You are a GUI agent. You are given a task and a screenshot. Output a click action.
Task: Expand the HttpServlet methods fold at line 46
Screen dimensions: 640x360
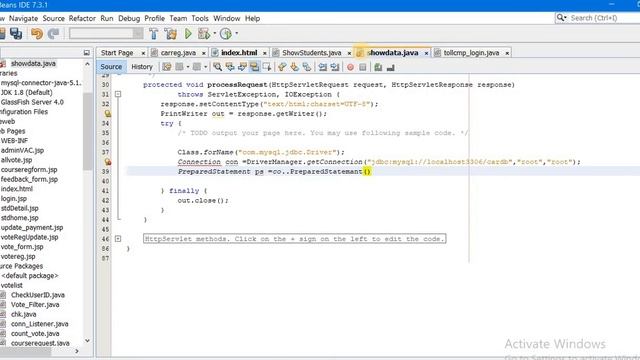[x=118, y=239]
